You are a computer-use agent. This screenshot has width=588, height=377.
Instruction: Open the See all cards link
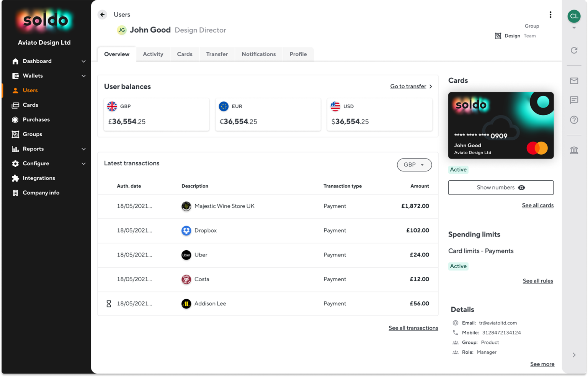click(538, 205)
